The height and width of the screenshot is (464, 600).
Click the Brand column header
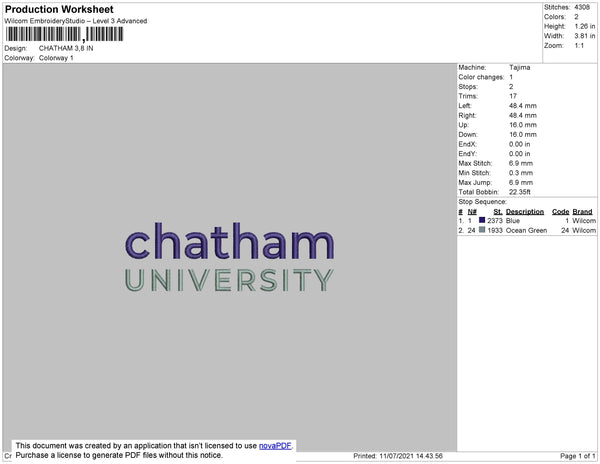(x=582, y=212)
